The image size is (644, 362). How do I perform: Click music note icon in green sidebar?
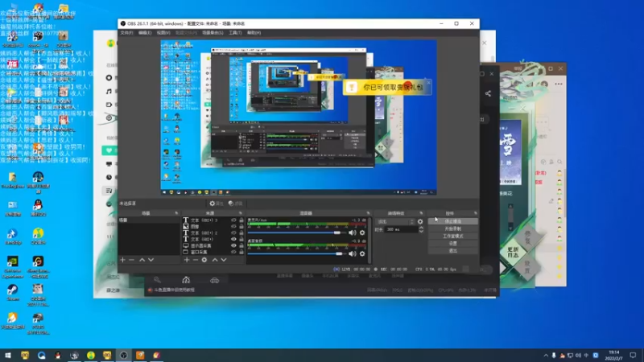(109, 91)
